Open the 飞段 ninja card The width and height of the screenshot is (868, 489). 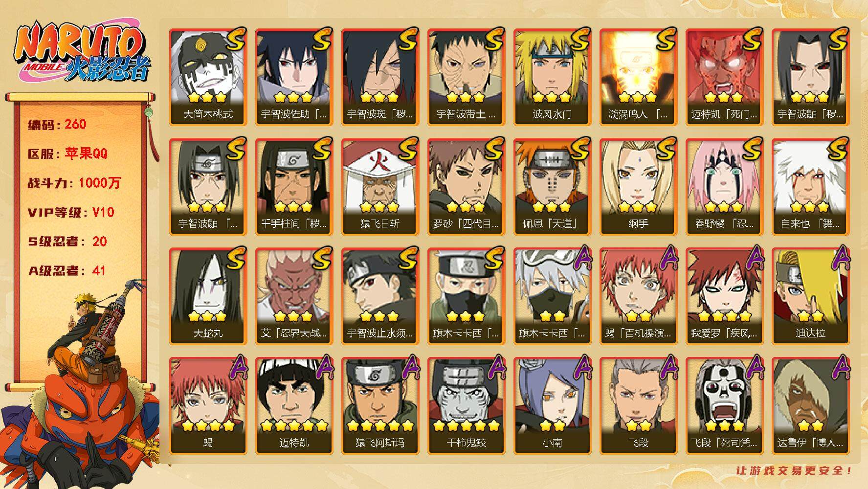point(639,406)
